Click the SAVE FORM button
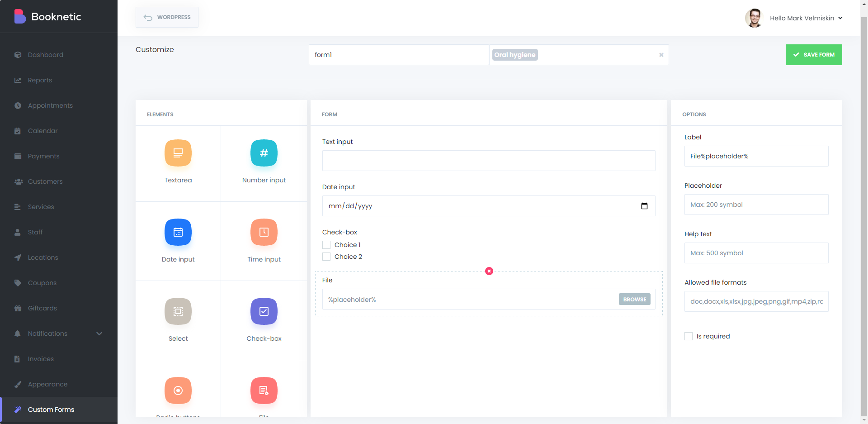Viewport: 868px width, 424px height. tap(814, 54)
